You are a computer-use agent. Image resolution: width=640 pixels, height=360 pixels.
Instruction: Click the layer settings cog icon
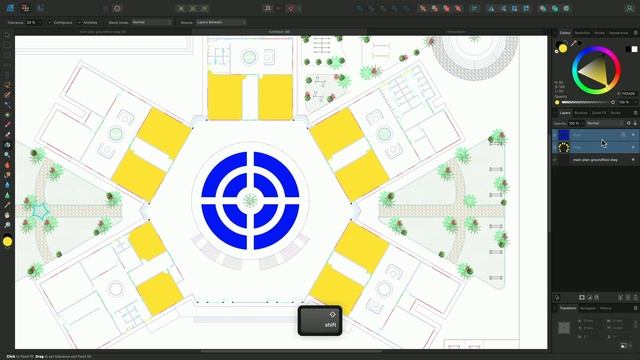pyautogui.click(x=629, y=123)
